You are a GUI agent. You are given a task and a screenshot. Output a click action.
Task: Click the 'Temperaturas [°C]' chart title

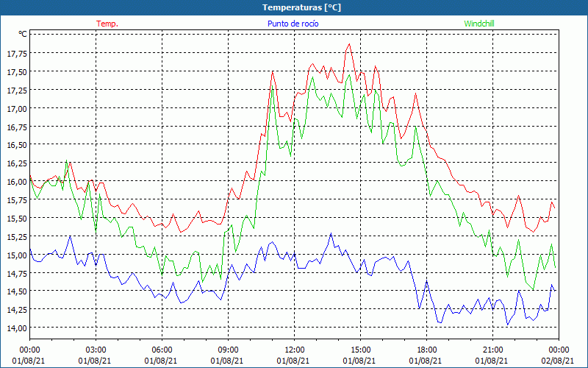click(301, 7)
